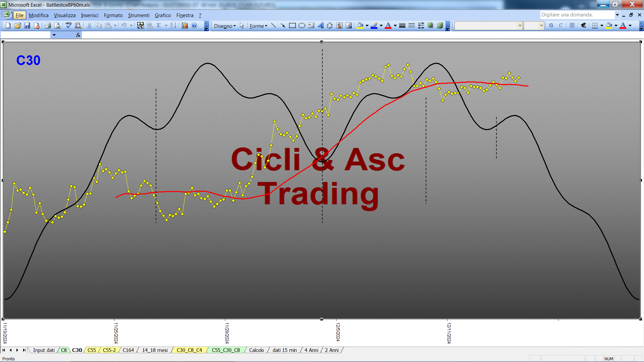Open the dati 15 min sheet

tap(285, 350)
